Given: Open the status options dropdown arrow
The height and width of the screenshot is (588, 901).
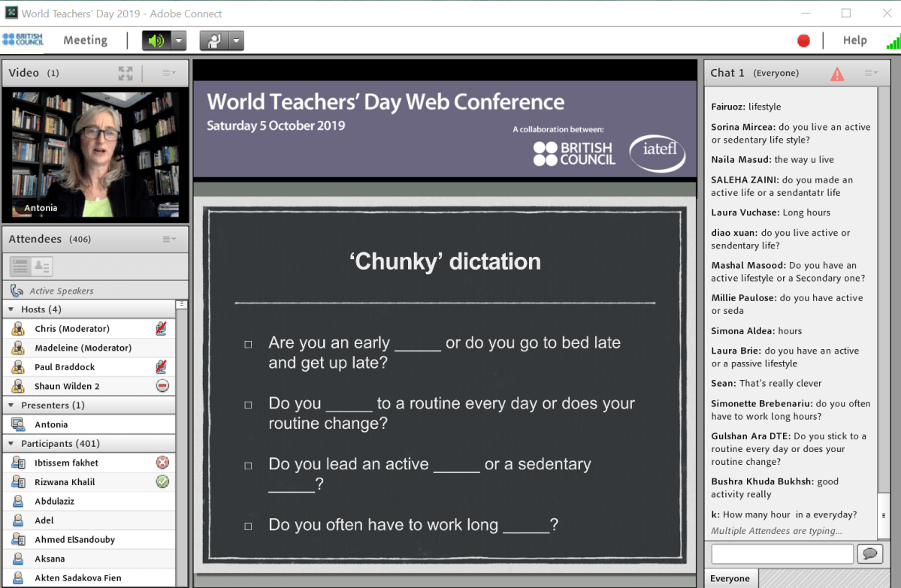Looking at the screenshot, I should point(237,41).
